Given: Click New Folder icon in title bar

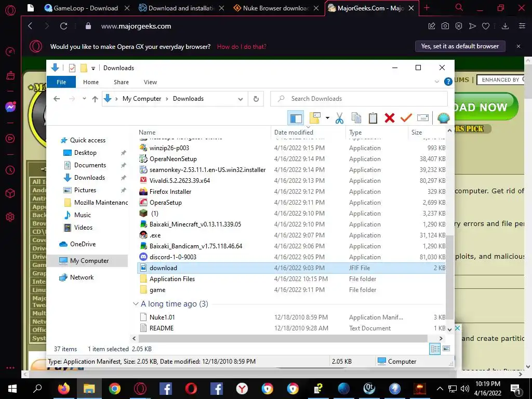Looking at the screenshot, I should [x=84, y=68].
